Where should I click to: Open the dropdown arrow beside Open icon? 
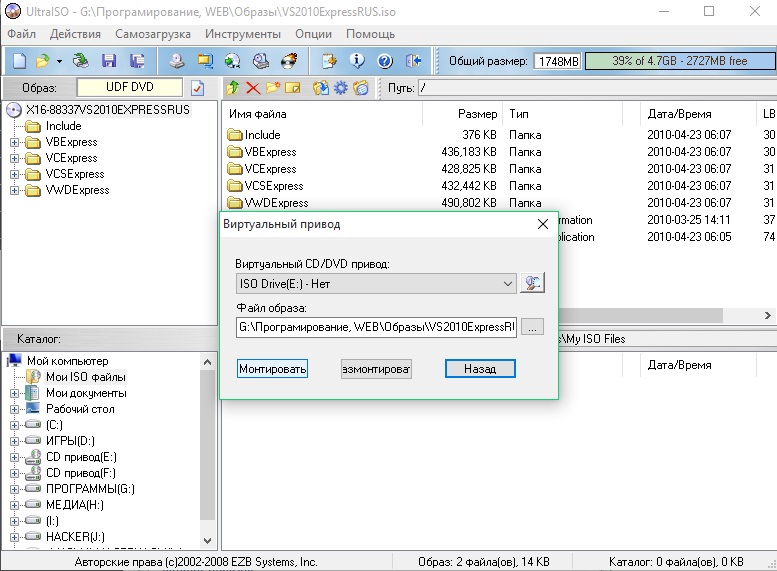(x=59, y=61)
